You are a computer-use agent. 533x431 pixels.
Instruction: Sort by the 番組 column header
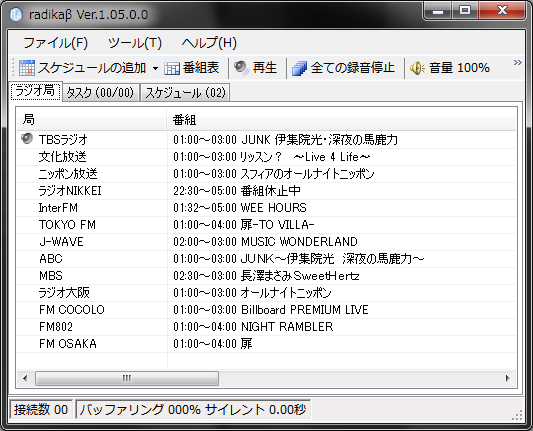pyautogui.click(x=342, y=120)
